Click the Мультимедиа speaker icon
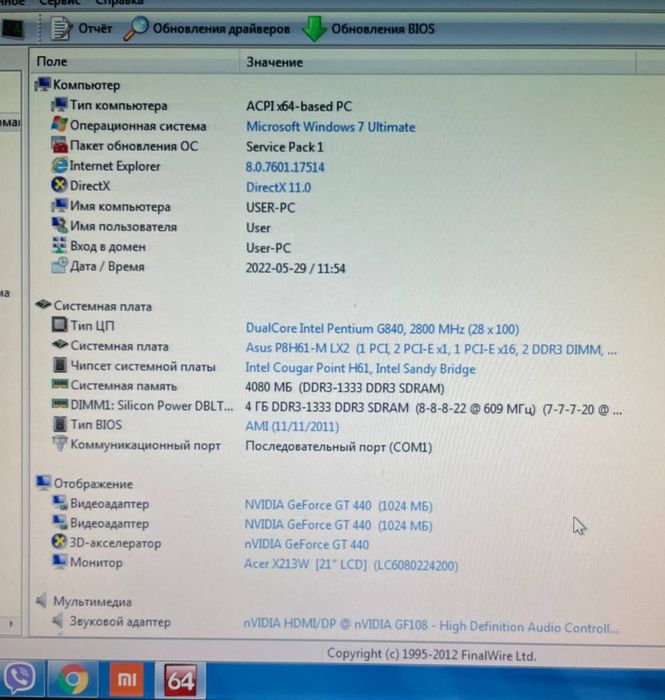 pos(42,601)
